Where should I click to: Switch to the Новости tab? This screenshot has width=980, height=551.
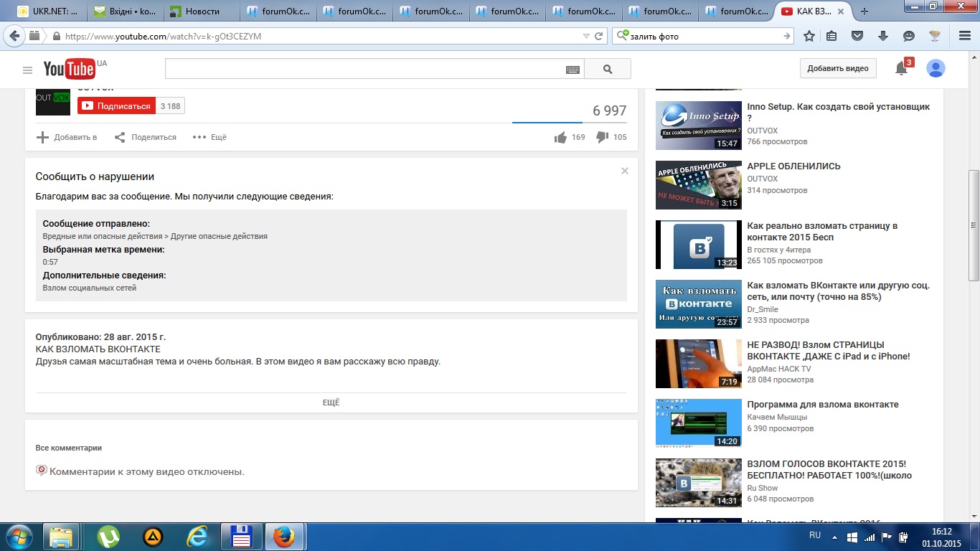[202, 11]
